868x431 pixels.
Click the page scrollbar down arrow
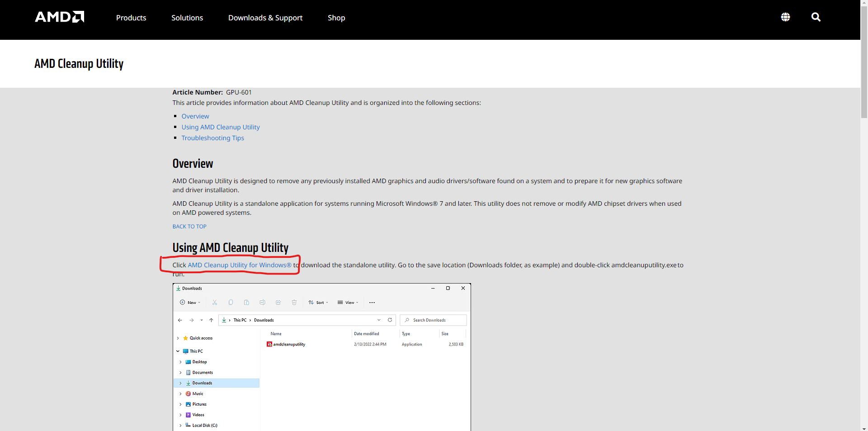coord(864,428)
